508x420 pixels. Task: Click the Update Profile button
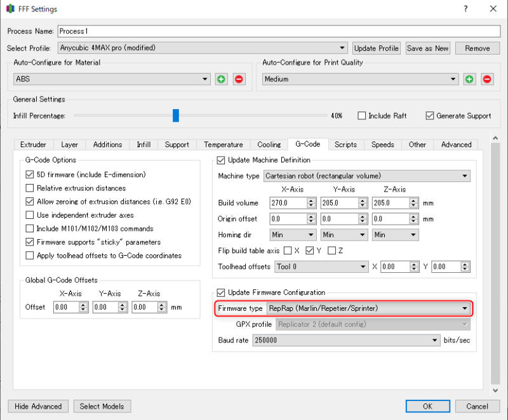click(376, 48)
